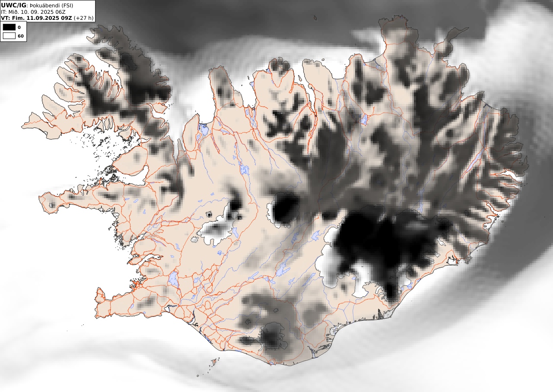Click the legend value label '60'

click(x=20, y=36)
